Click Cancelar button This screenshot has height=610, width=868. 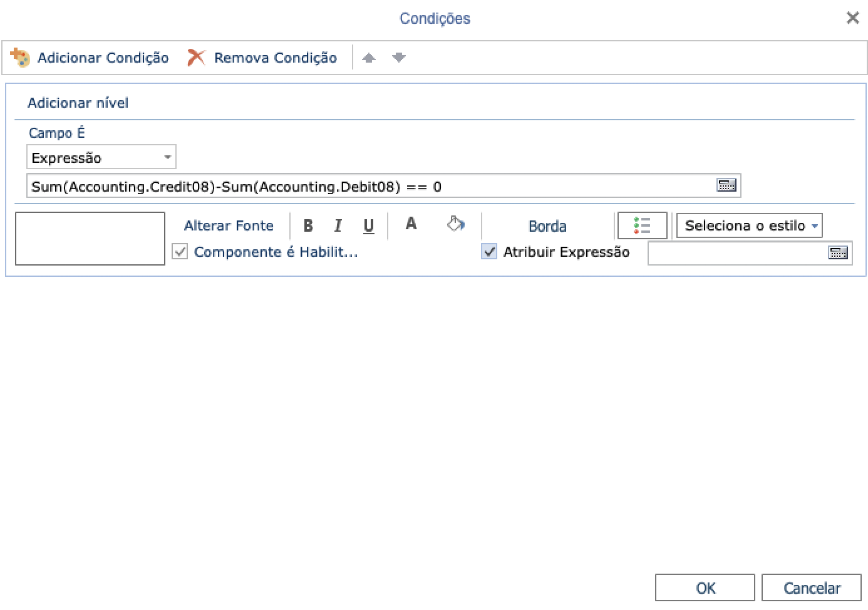[812, 588]
